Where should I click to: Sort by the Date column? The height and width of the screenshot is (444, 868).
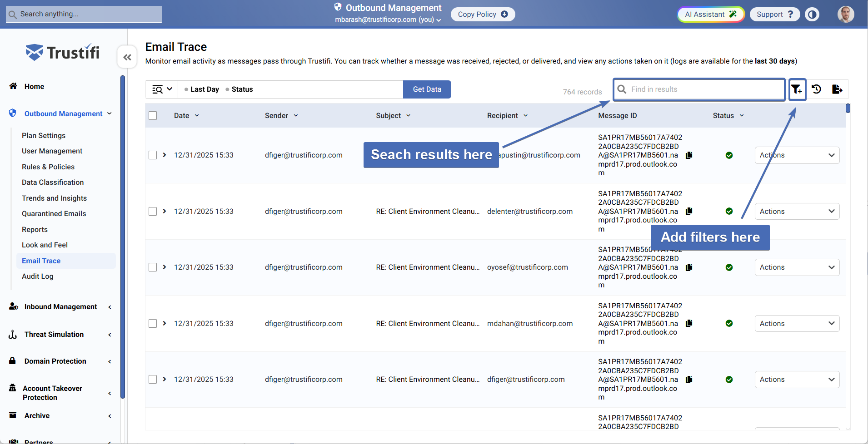[x=186, y=116]
